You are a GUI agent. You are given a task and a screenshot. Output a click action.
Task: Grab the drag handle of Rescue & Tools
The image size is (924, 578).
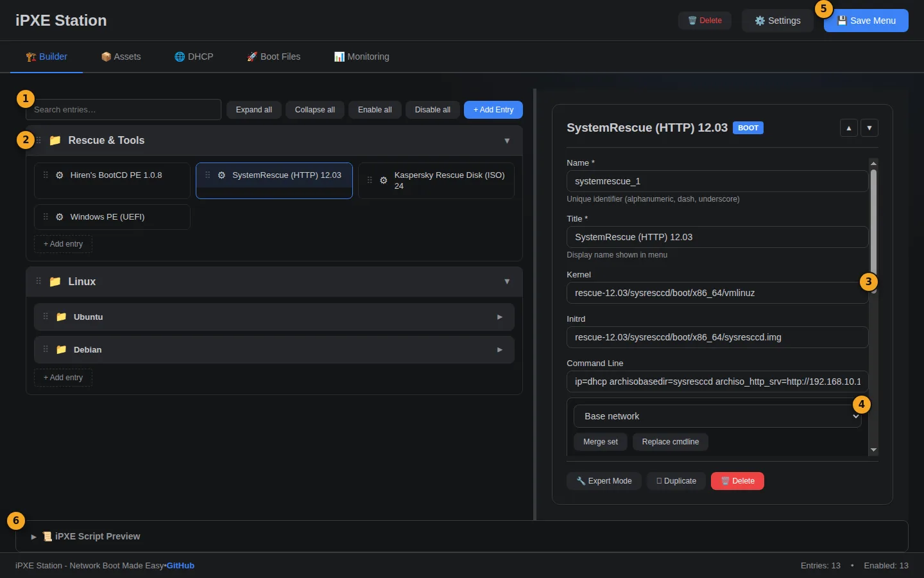(x=38, y=141)
